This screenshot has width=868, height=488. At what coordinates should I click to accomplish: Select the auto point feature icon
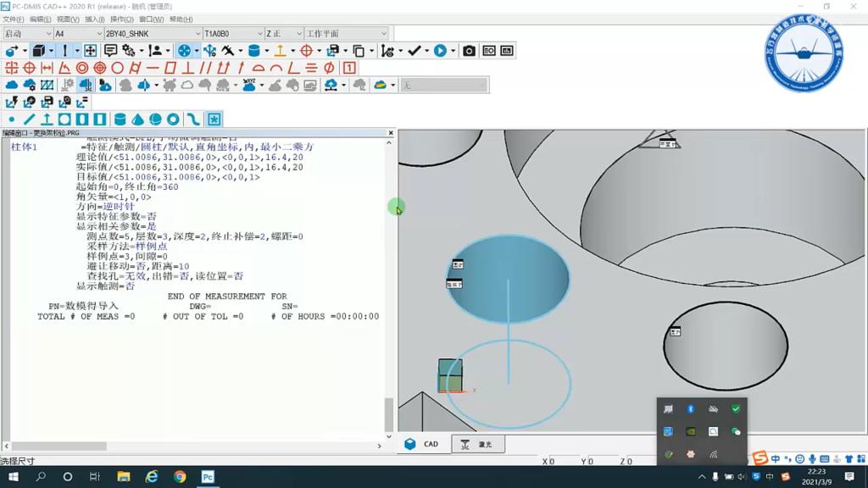pyautogui.click(x=12, y=119)
